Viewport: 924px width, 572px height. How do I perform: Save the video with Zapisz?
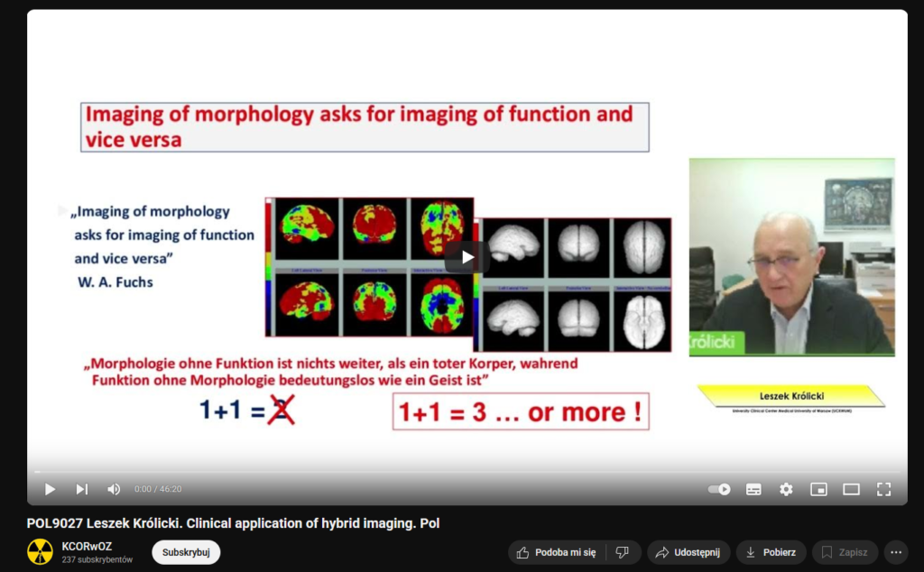pyautogui.click(x=845, y=552)
